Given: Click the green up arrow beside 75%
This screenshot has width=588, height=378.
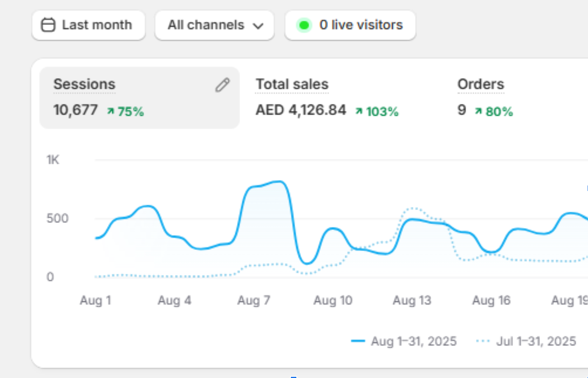Looking at the screenshot, I should 111,112.
